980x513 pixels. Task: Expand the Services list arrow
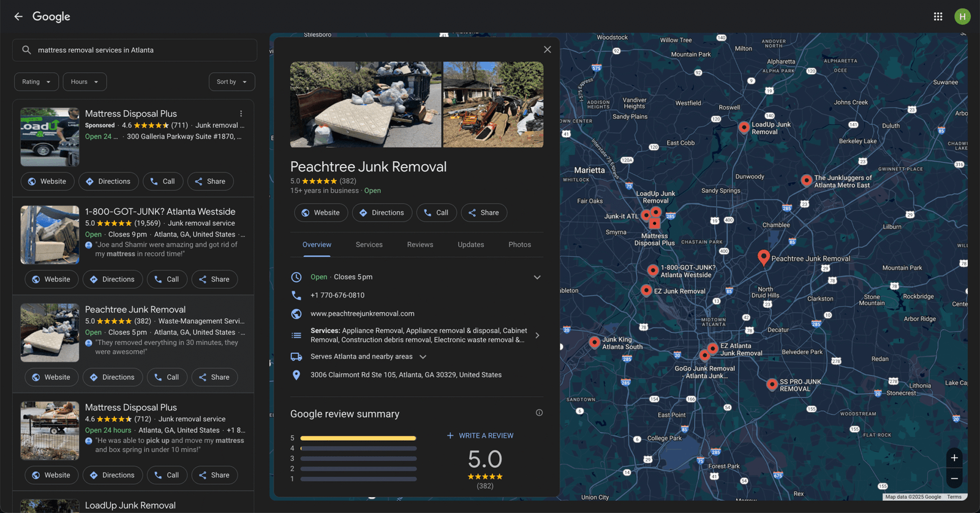tap(537, 335)
